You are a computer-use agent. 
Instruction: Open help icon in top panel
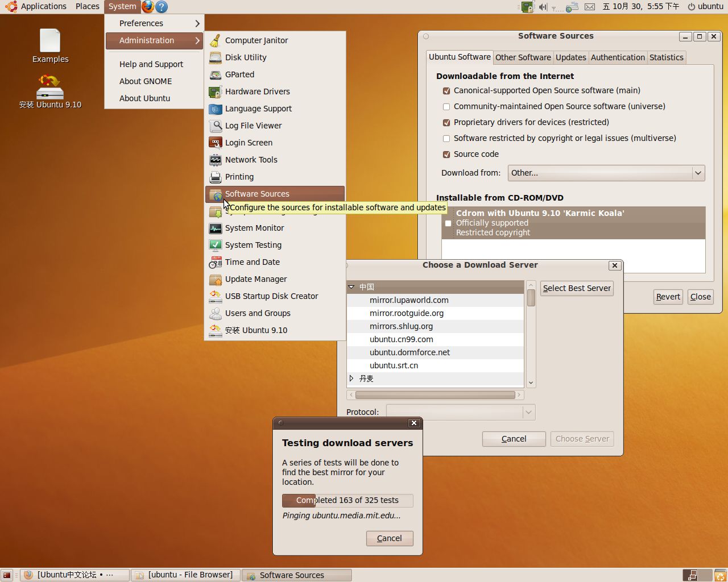[x=162, y=7]
